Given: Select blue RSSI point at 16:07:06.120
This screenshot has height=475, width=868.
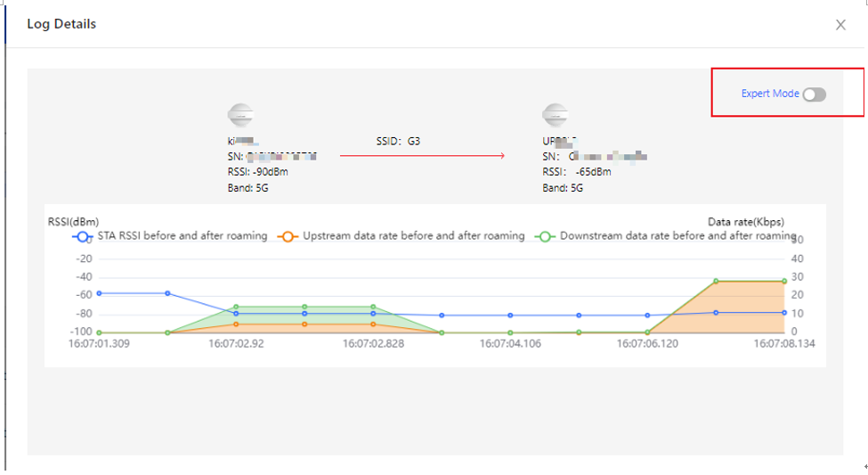Looking at the screenshot, I should (647, 315).
